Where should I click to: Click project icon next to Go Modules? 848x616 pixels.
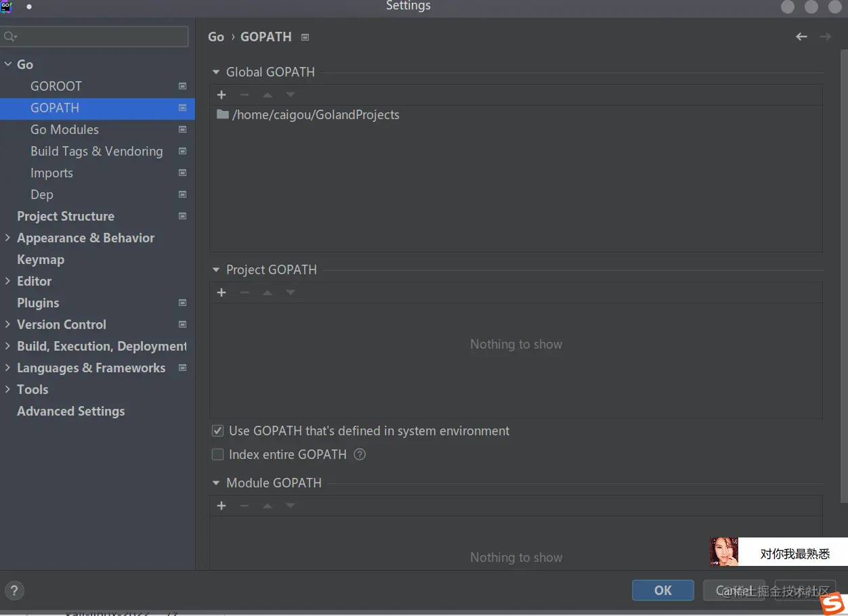(182, 129)
